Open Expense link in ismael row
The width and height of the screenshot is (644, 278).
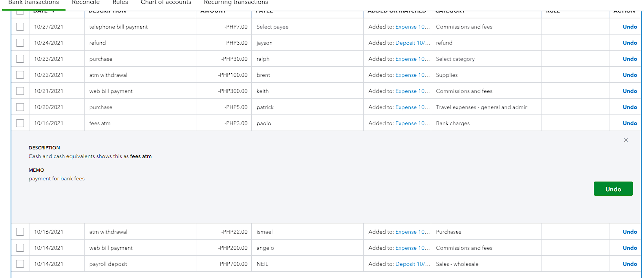412,232
